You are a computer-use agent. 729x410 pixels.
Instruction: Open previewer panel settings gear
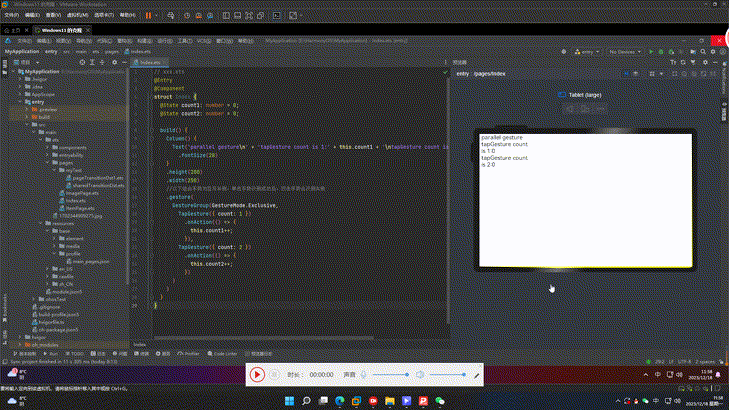point(705,62)
